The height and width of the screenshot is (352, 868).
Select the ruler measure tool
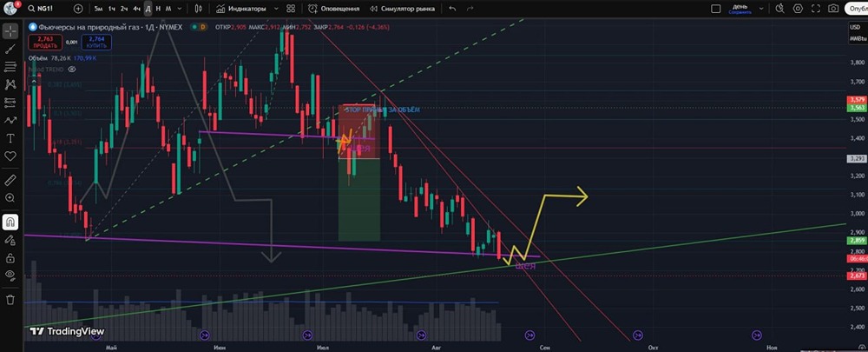tap(10, 180)
